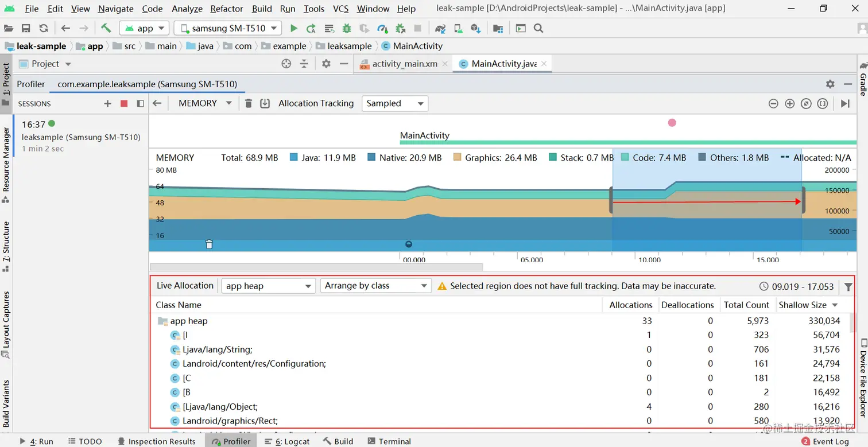Run app with the green play button

point(294,28)
